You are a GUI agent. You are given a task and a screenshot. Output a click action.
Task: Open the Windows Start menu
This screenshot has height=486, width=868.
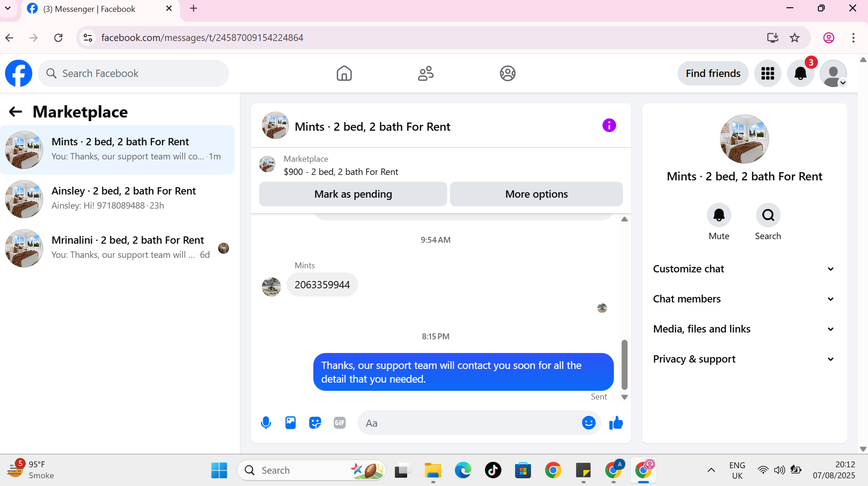click(219, 470)
